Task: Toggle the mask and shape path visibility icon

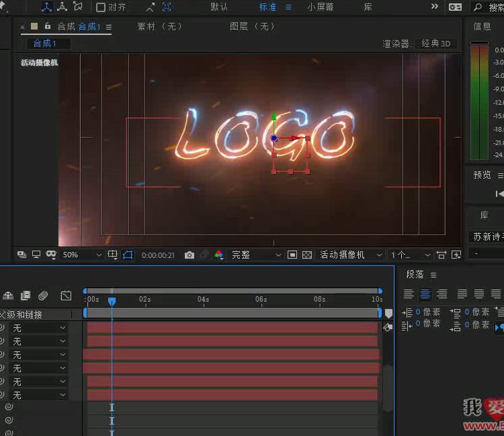Action: [128, 255]
